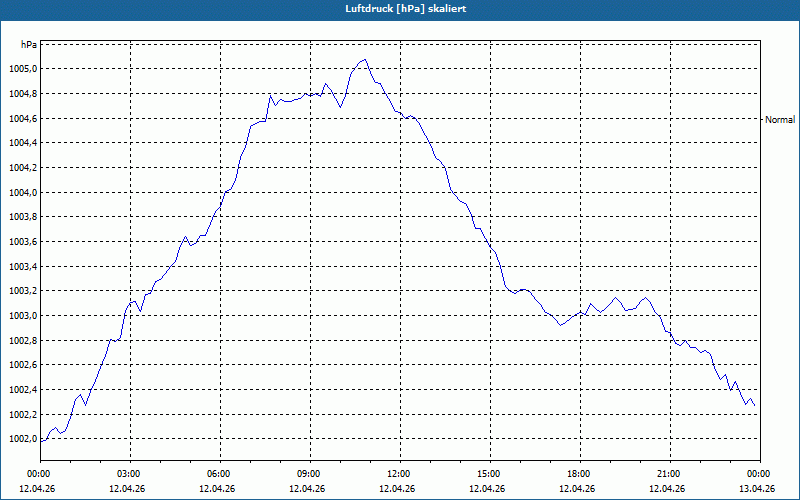Select the 1003,4 y-axis value
Viewport: 800px width, 500px height.
click(x=23, y=266)
